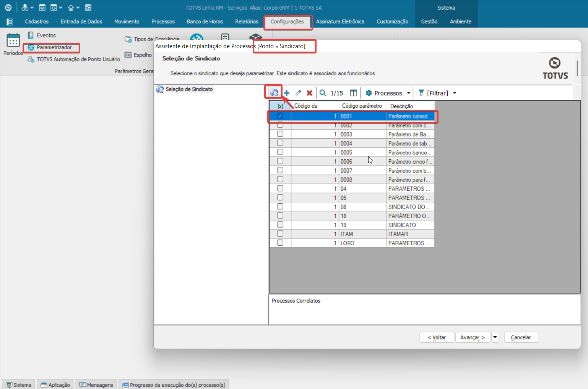
Task: Open the Períodos calendar icon
Action: coord(13,41)
